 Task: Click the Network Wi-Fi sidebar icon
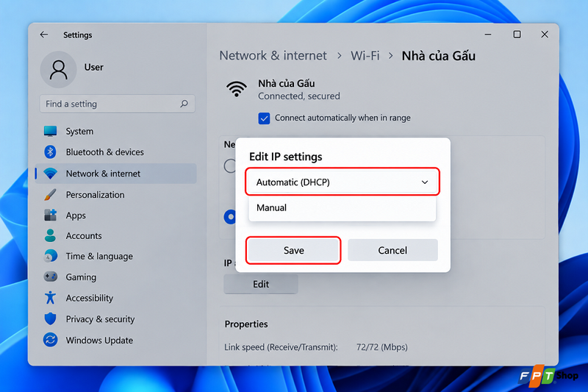click(x=50, y=174)
